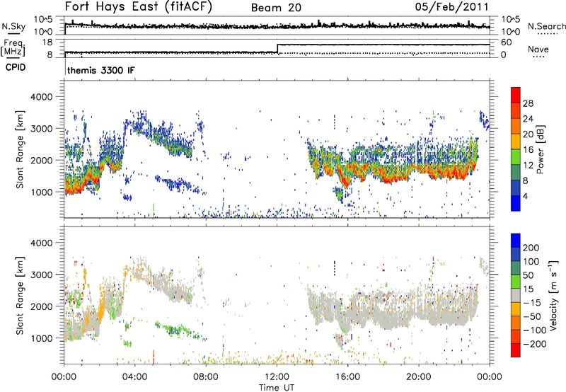
Task: Click the '16' power colorbar tick
Action: [528, 150]
